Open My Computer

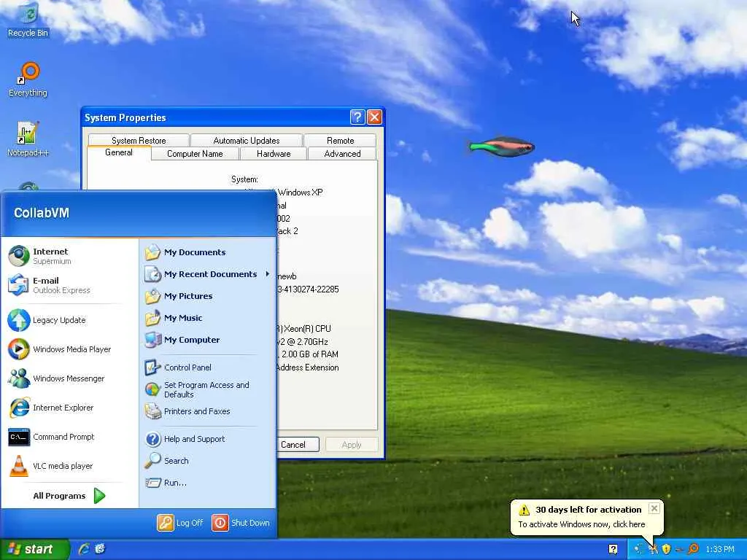[x=208, y=340]
